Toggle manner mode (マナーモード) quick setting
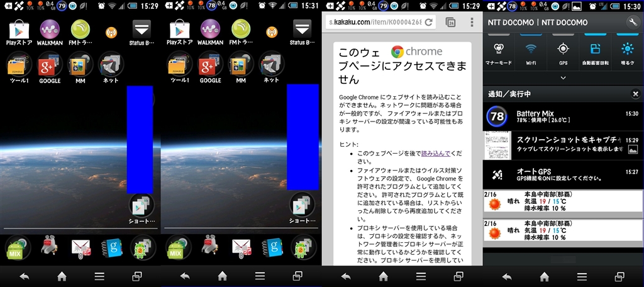The width and height of the screenshot is (644, 287). click(x=498, y=53)
